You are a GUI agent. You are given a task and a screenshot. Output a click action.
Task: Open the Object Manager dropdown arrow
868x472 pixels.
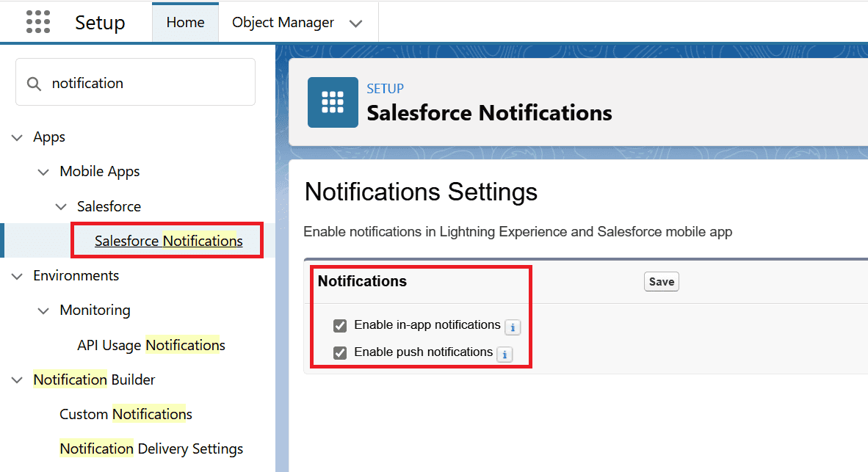point(356,23)
